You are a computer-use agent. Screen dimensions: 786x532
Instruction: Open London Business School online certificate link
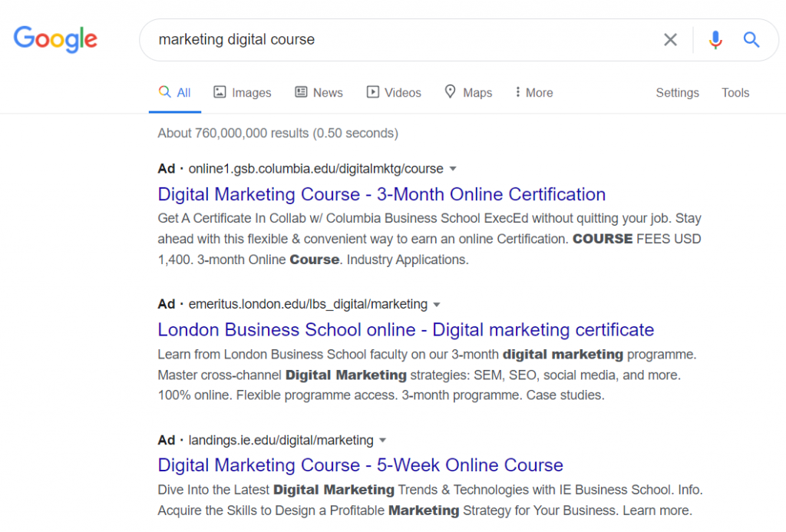(x=405, y=329)
